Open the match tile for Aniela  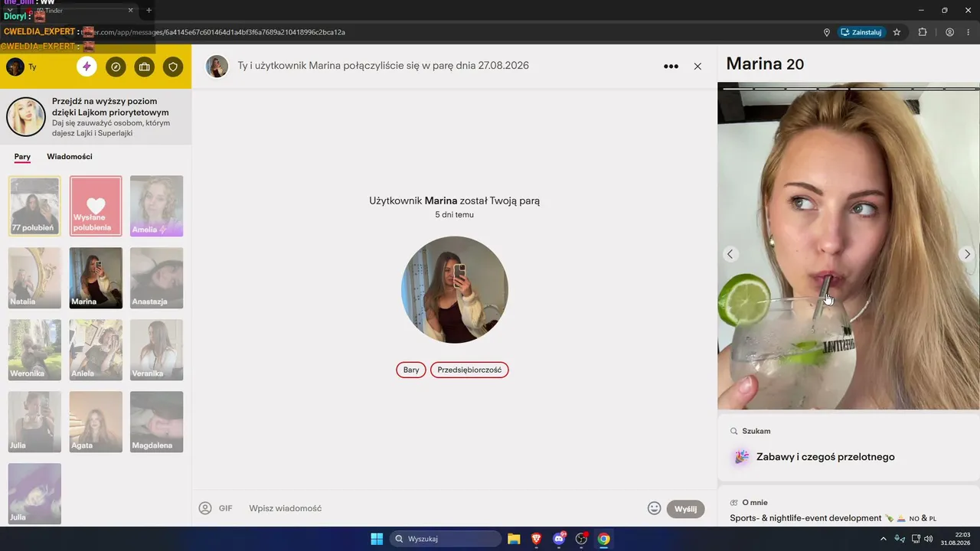96,350
